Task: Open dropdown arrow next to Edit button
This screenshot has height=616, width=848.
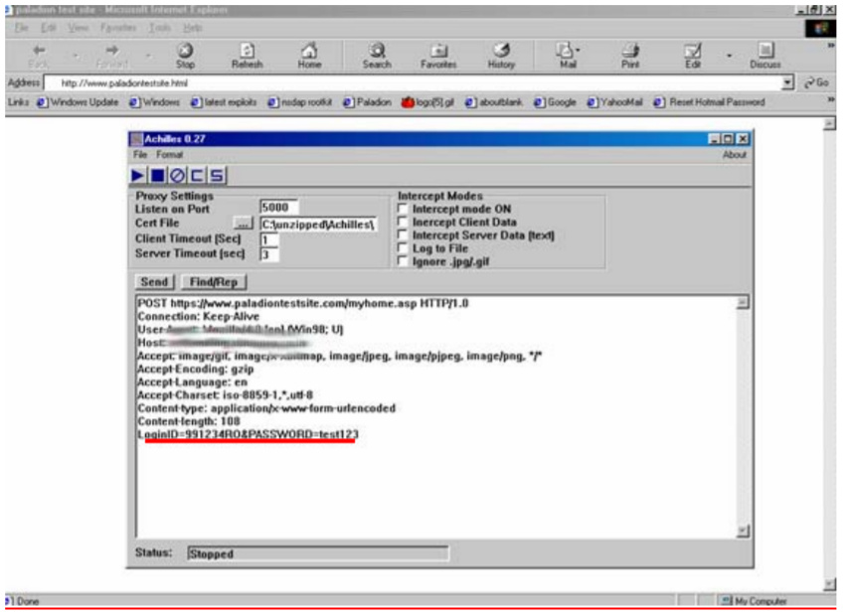Action: tap(729, 56)
